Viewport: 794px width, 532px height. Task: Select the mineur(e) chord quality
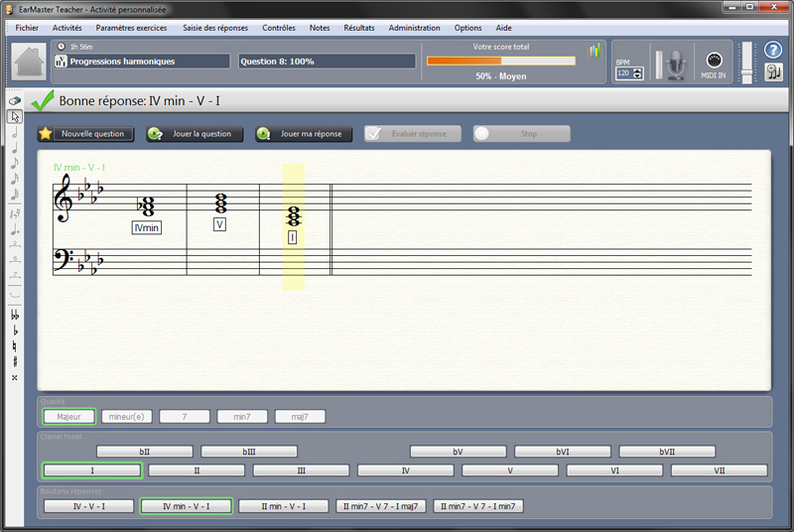point(127,417)
